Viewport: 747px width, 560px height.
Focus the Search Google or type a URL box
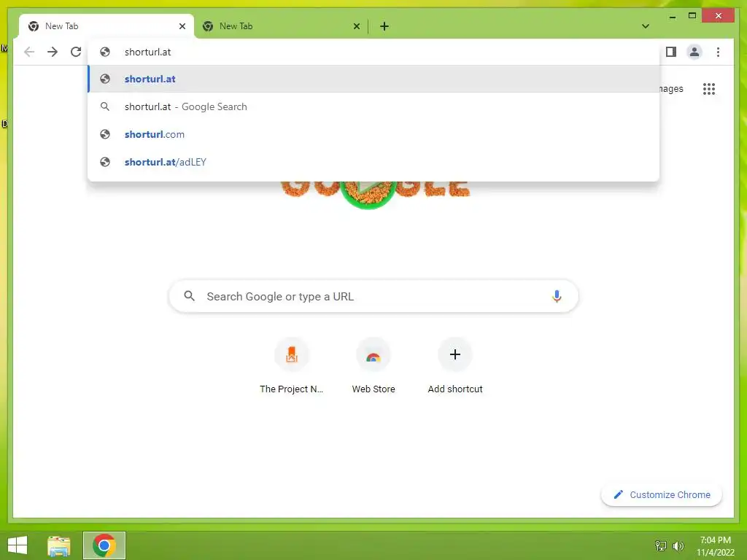[x=373, y=296]
